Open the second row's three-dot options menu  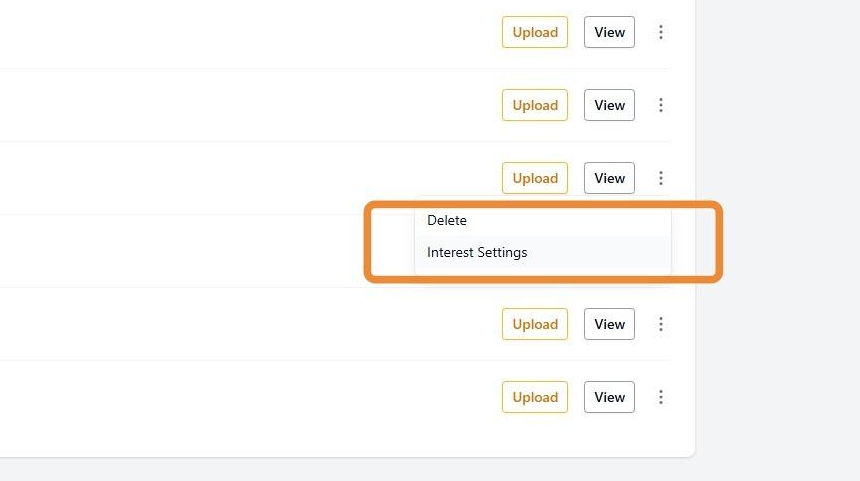[660, 105]
